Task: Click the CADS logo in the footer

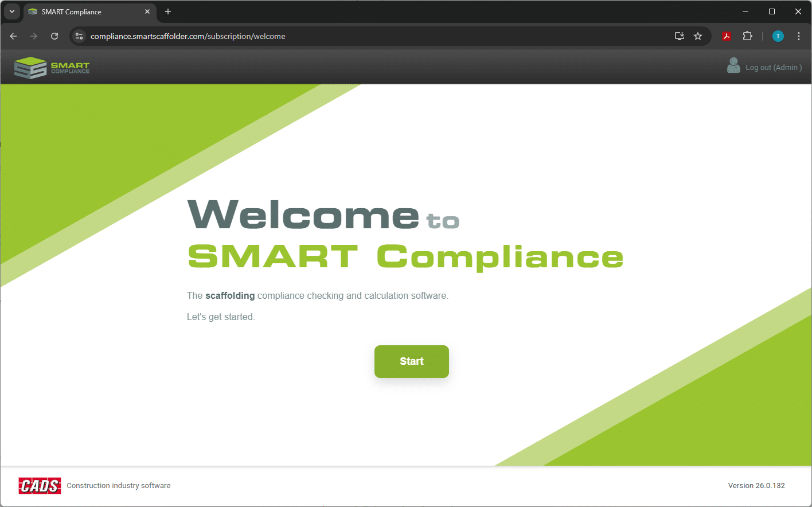Action: [40, 486]
